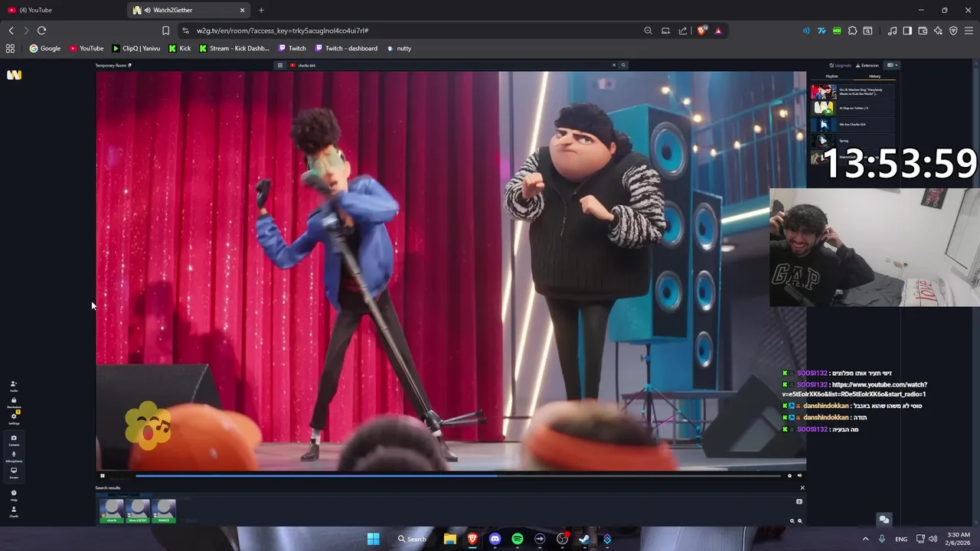Seek on the video progress bar
The height and width of the screenshot is (551, 980).
tap(458, 476)
